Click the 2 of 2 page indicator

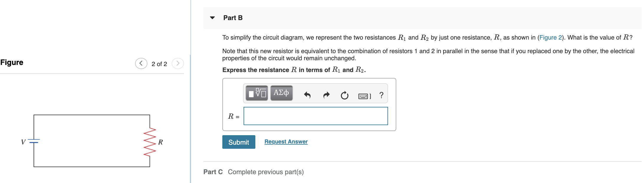(160, 63)
